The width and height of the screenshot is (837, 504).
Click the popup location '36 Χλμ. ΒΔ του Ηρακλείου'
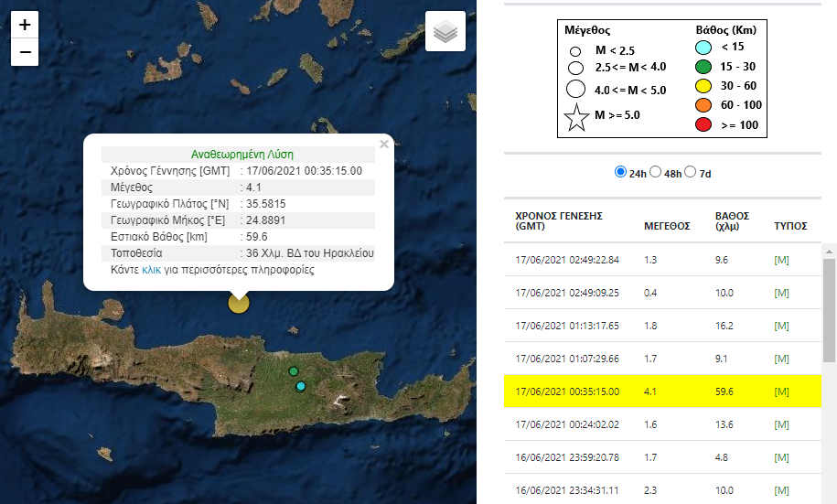309,253
